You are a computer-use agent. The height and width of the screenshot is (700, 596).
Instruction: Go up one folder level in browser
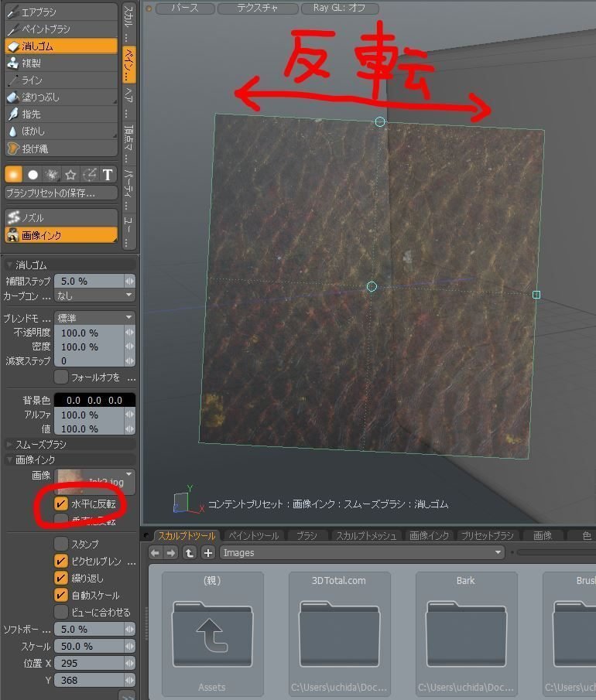190,553
